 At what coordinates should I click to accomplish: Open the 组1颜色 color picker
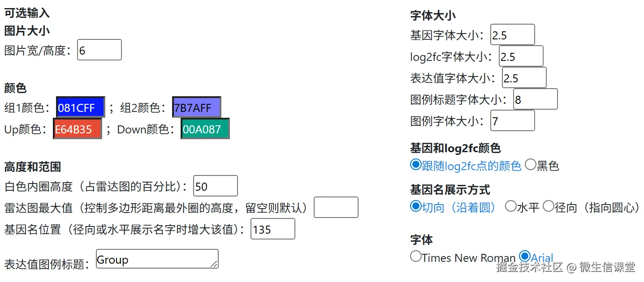[80, 107]
